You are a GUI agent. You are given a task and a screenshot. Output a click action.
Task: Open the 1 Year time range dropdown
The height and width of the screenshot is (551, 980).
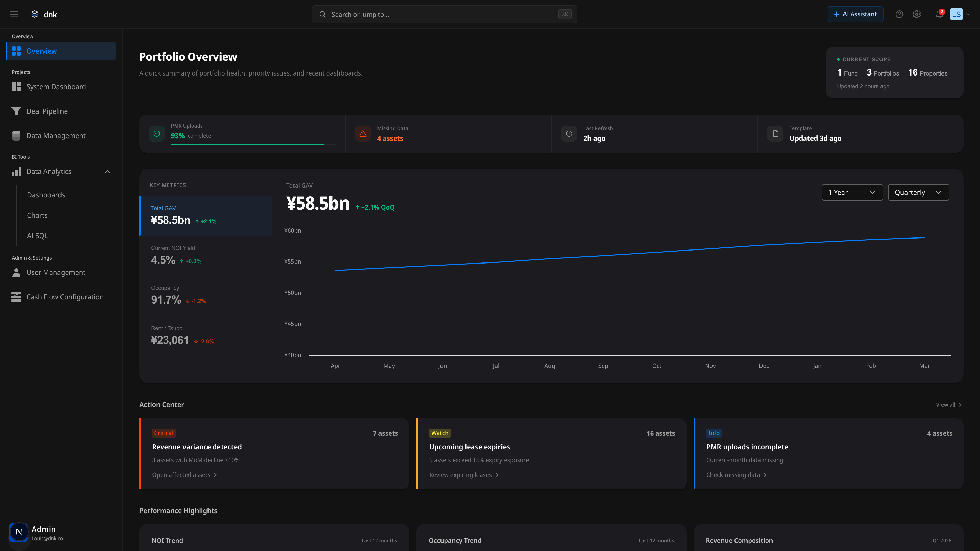coord(852,192)
